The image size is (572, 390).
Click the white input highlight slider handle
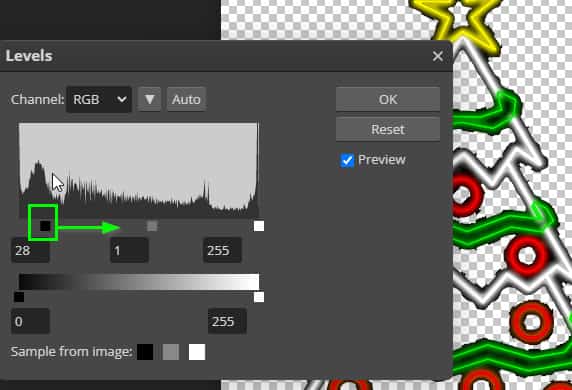(x=259, y=226)
